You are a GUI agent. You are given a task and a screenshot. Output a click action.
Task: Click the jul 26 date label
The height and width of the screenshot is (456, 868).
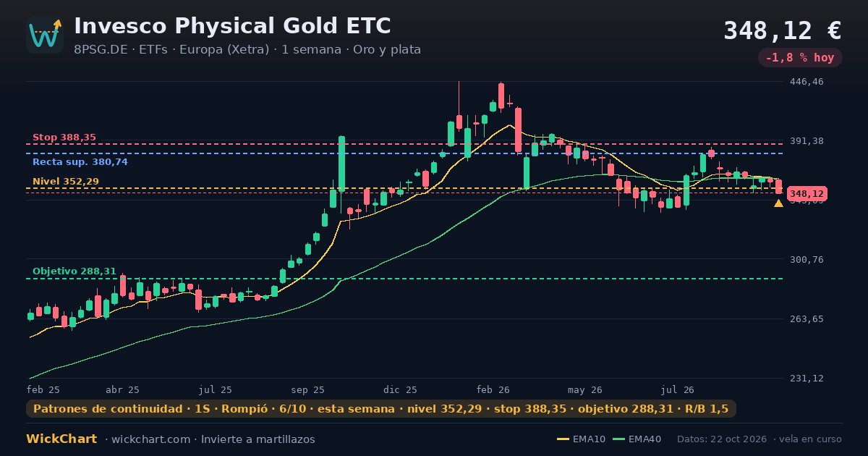point(678,389)
